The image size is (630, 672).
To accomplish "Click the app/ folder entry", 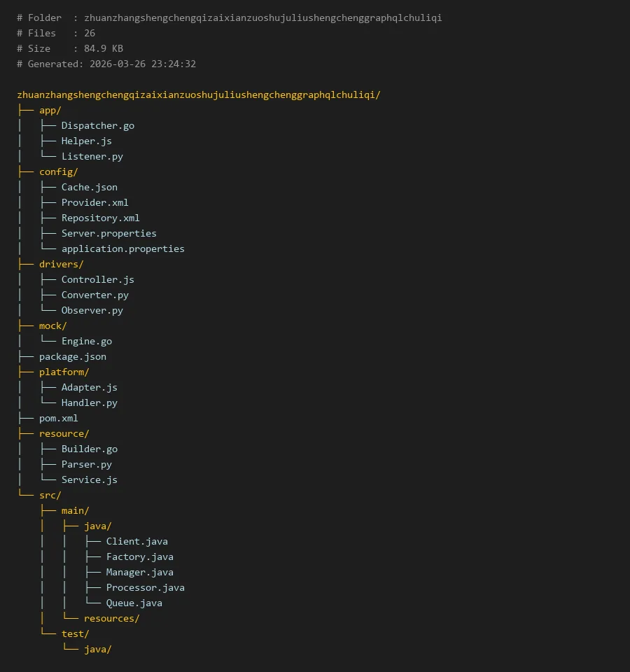I will pyautogui.click(x=50, y=111).
